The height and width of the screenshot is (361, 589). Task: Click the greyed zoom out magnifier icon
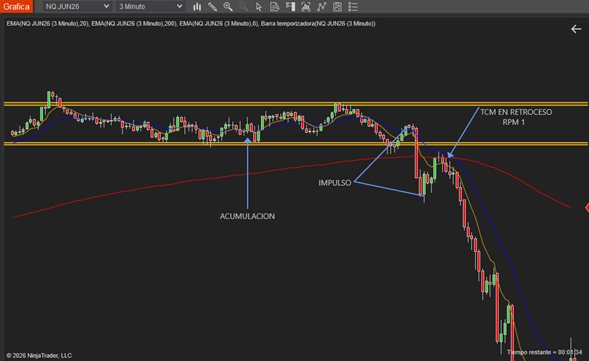[x=243, y=6]
